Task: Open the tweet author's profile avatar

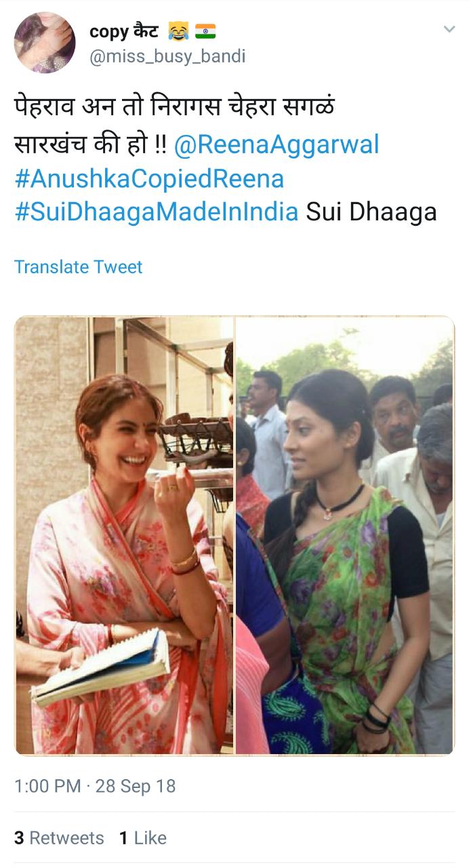Action: [x=45, y=42]
